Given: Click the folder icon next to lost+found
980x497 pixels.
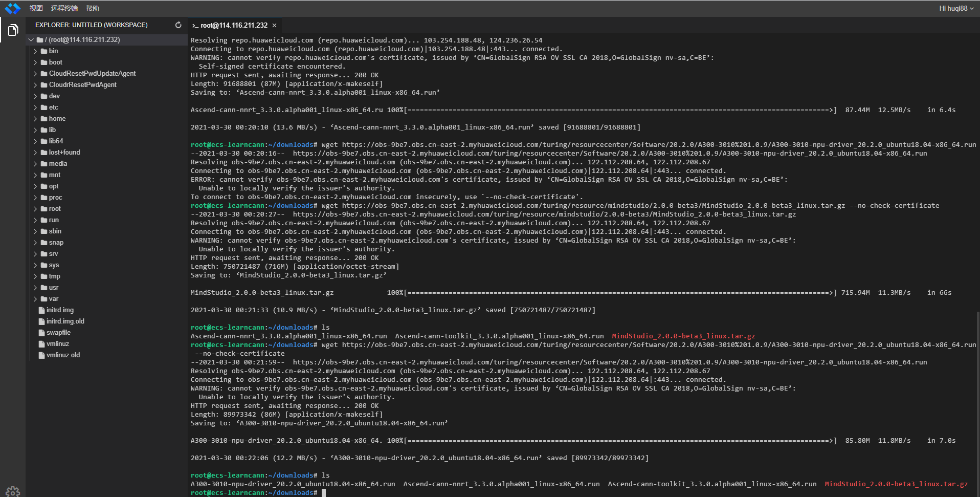Looking at the screenshot, I should coord(44,153).
